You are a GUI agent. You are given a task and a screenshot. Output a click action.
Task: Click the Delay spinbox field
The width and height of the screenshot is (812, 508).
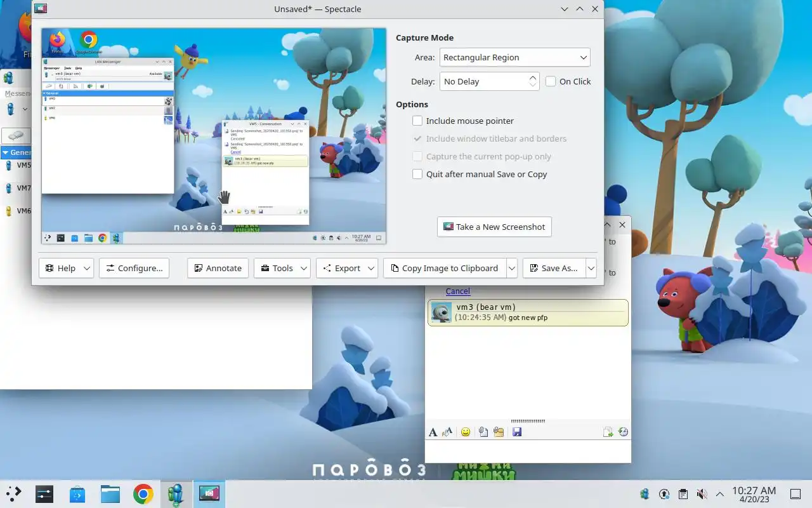coord(483,81)
